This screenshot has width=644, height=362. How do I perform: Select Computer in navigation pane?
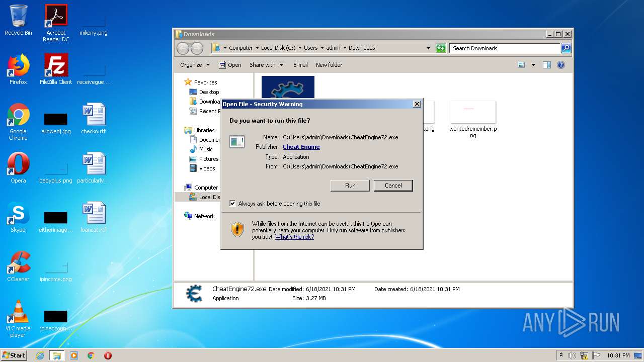[x=201, y=188]
